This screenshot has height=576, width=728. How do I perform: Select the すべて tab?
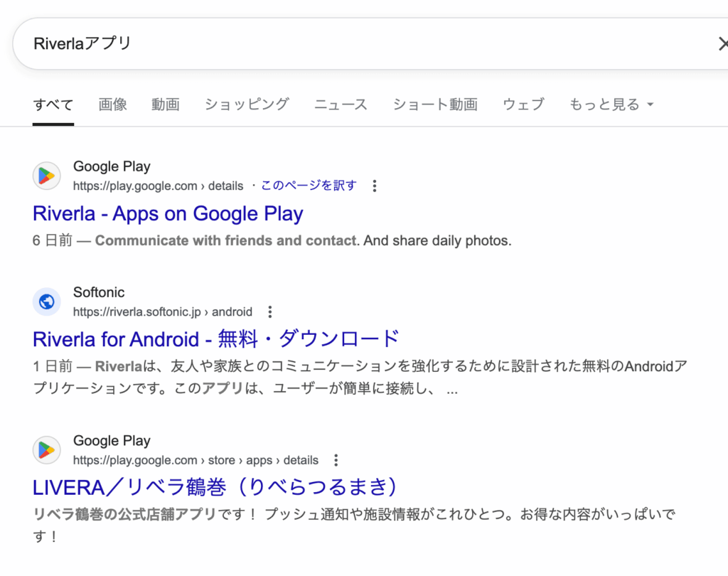pos(53,105)
